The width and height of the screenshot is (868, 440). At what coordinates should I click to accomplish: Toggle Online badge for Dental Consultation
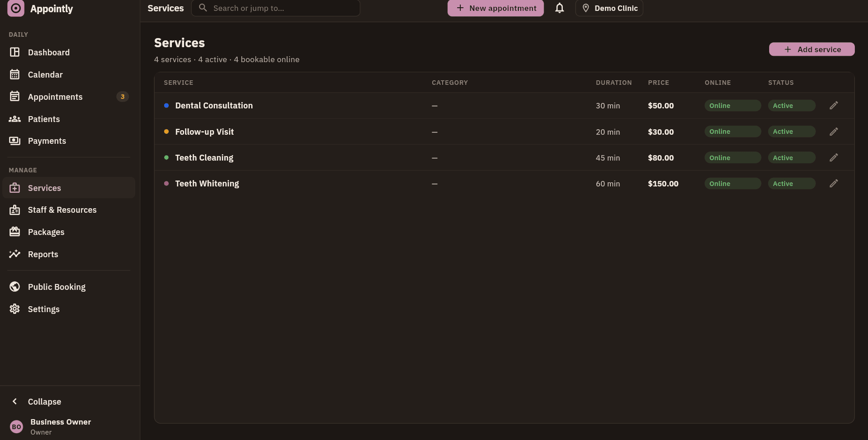[x=732, y=106]
